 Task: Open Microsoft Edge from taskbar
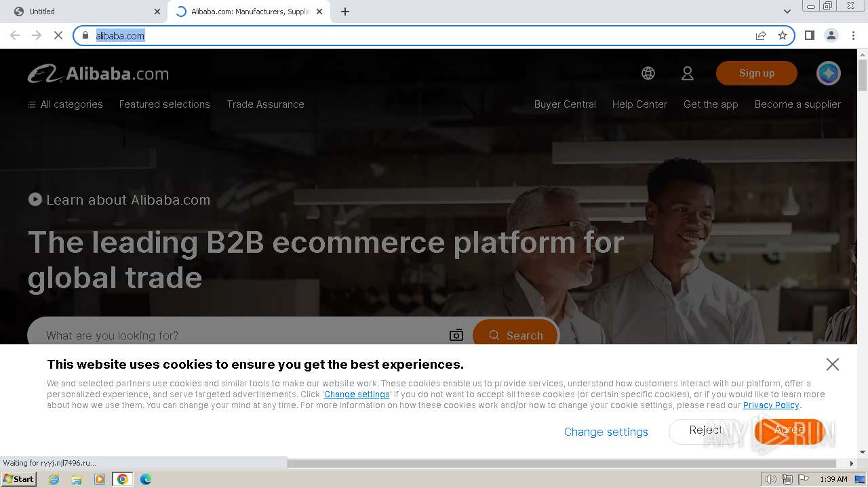pyautogui.click(x=145, y=479)
